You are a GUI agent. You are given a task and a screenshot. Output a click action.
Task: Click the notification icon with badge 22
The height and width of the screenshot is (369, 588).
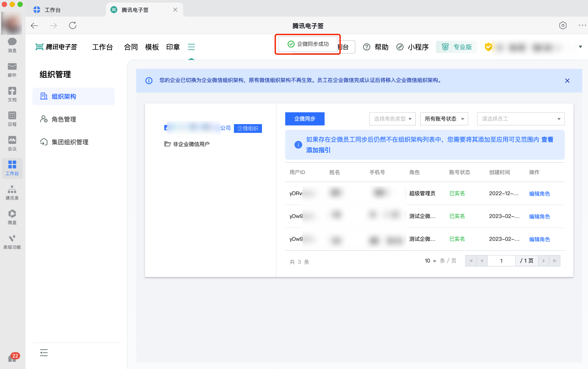point(13,357)
